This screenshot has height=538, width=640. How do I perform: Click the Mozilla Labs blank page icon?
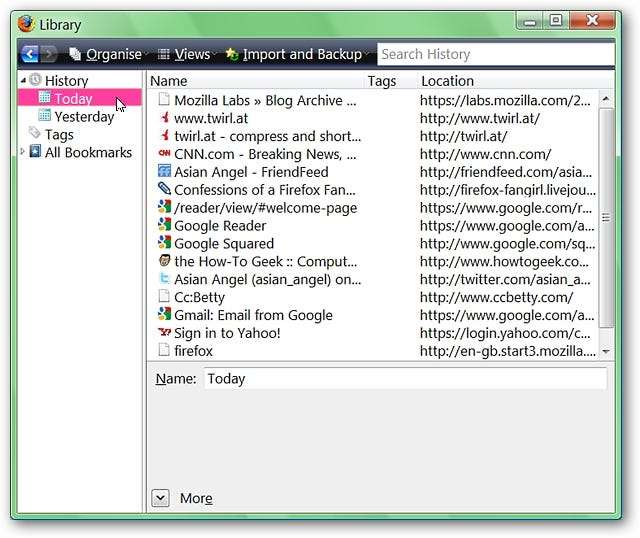pos(164,99)
